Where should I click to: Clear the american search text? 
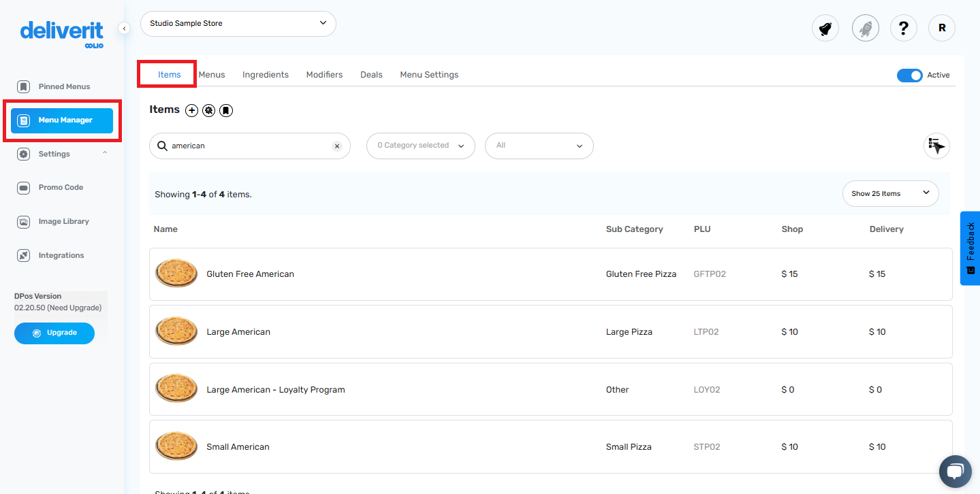tap(336, 146)
